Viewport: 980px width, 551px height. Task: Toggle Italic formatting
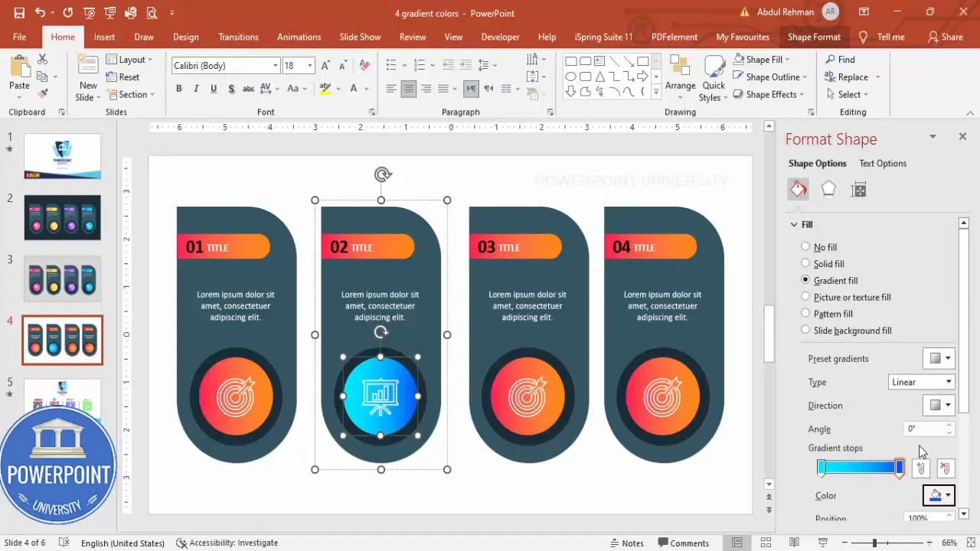point(196,89)
